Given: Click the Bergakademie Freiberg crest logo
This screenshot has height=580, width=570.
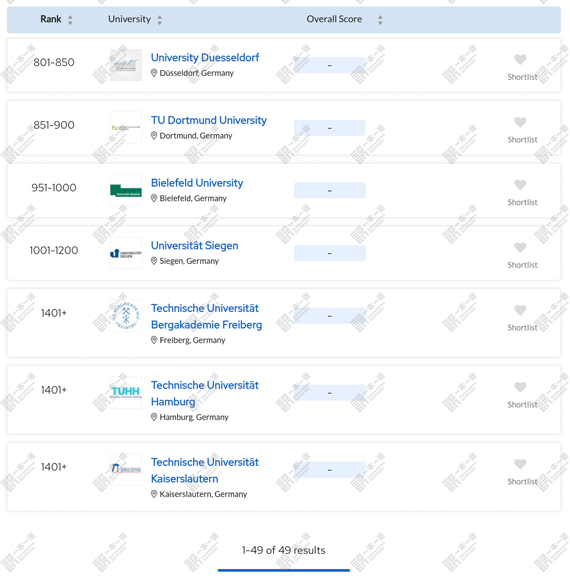Looking at the screenshot, I should coord(126,316).
